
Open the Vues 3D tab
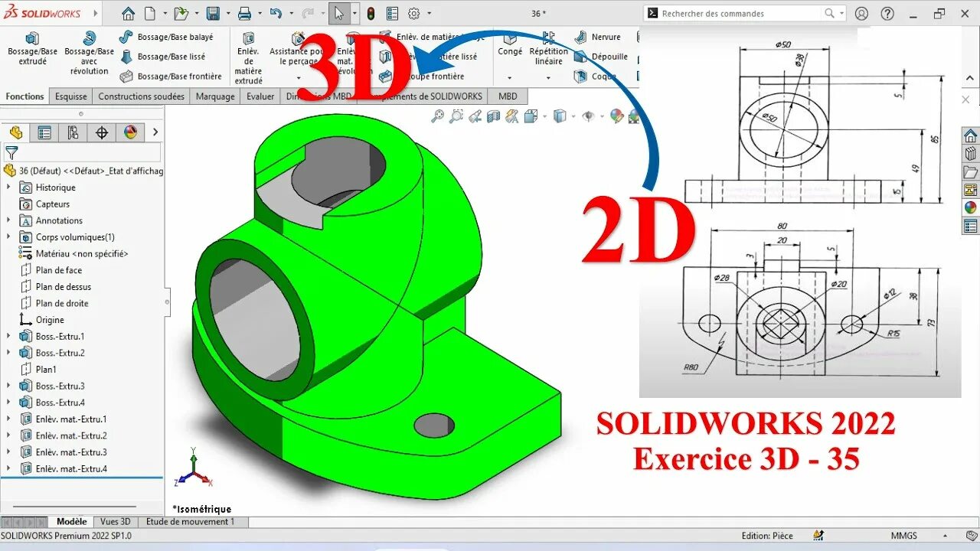(114, 521)
